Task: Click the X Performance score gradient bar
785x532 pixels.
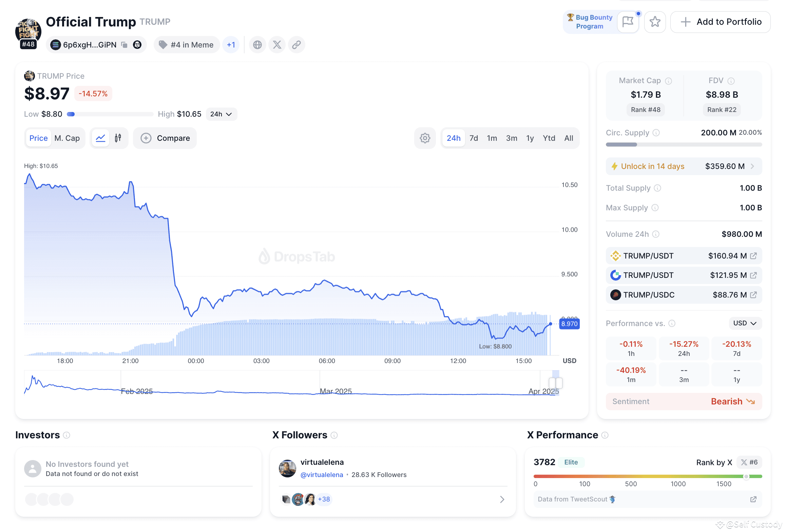Action: click(x=648, y=476)
